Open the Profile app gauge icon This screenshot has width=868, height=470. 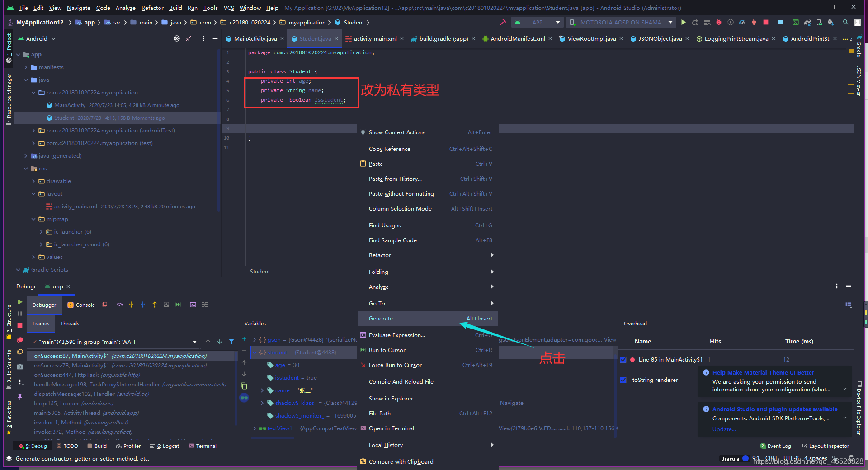tap(742, 22)
